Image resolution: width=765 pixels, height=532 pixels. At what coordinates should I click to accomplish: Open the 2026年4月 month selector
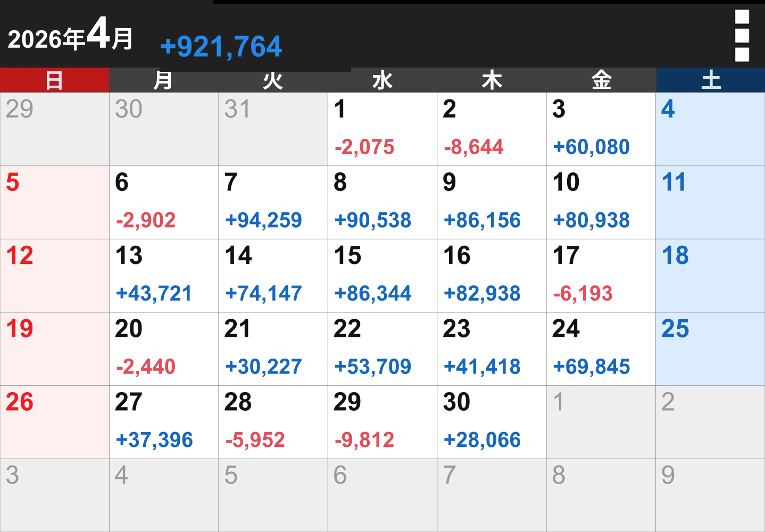70,36
